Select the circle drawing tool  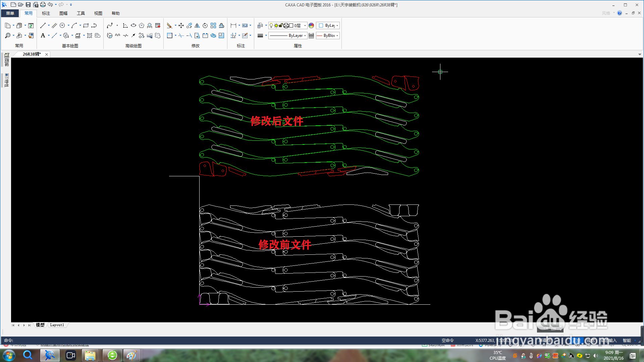pyautogui.click(x=62, y=25)
